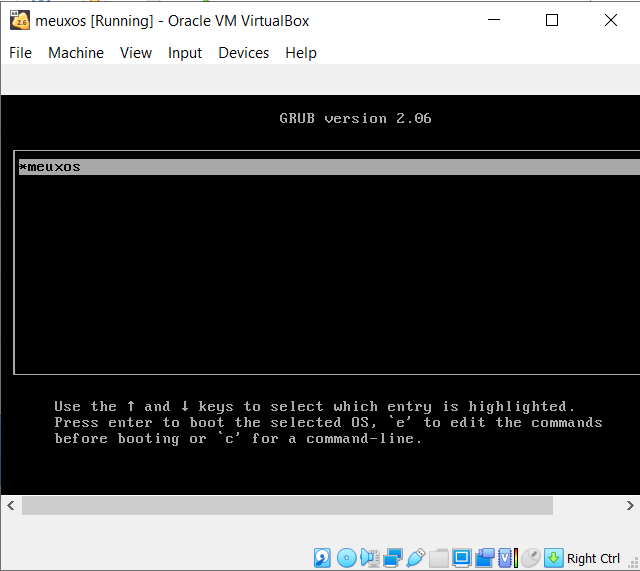Open the display status indicator
Image resolution: width=640 pixels, height=571 pixels.
[x=462, y=558]
